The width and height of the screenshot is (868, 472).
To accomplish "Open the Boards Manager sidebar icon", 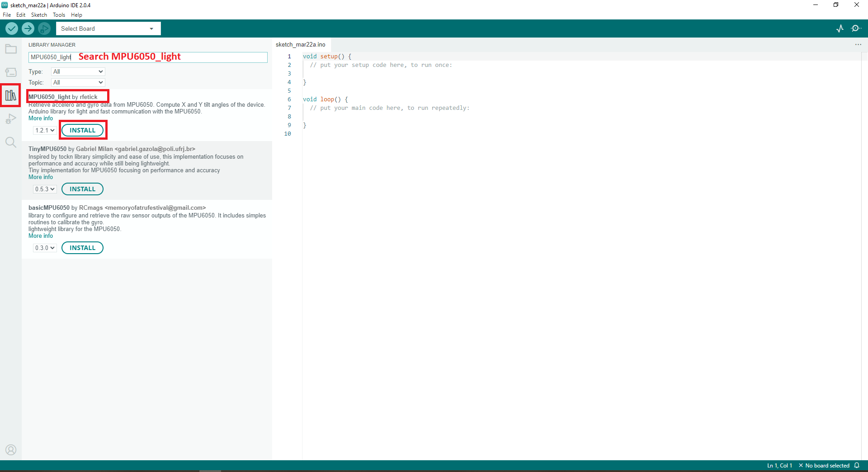I will (11, 72).
